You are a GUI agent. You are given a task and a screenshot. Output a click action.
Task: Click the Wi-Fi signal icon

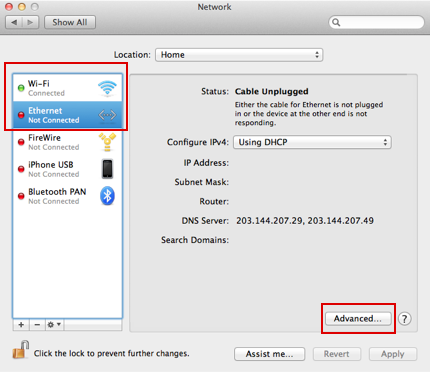click(x=107, y=88)
